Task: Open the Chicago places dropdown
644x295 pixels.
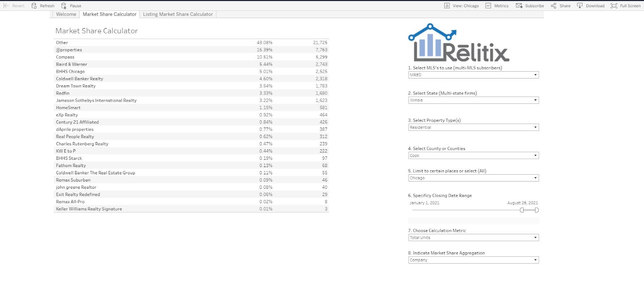Action: (473, 178)
